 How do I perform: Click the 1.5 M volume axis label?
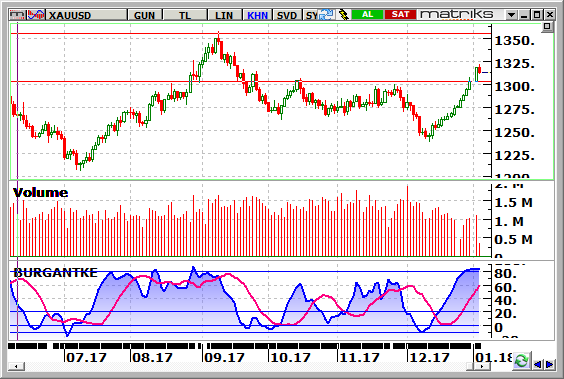coord(514,203)
